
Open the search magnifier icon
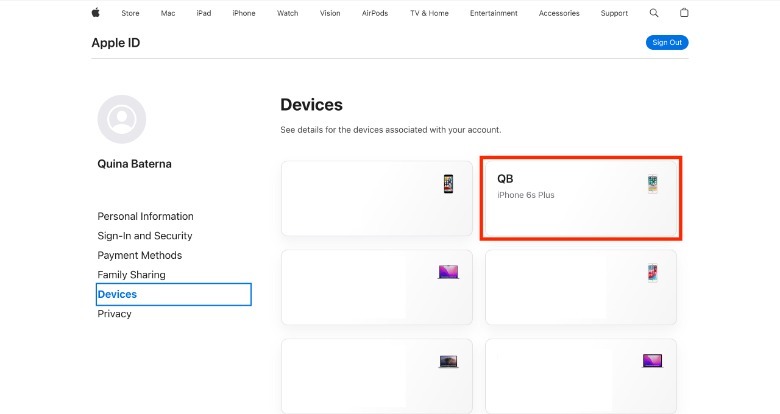point(654,13)
